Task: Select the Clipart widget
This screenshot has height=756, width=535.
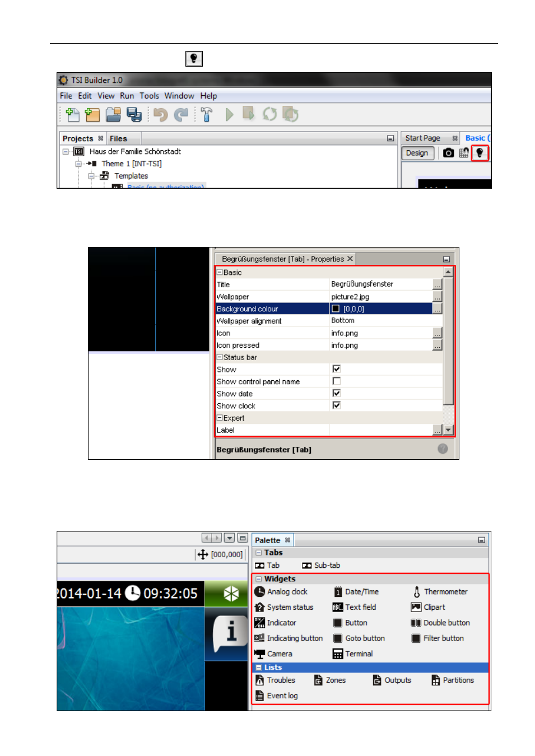Action: pos(428,607)
